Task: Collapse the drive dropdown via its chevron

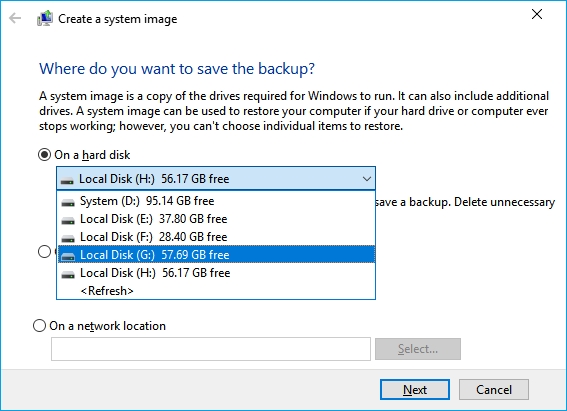Action: [367, 179]
